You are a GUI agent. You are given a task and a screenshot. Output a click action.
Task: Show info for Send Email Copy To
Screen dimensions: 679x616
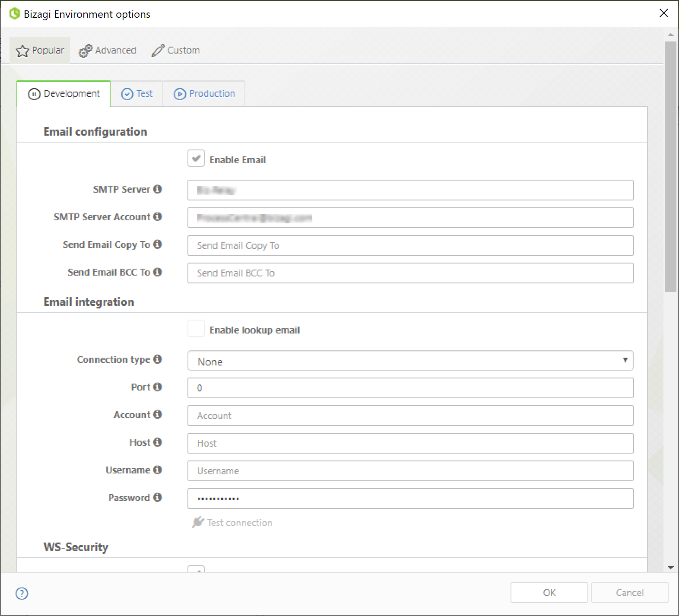157,244
